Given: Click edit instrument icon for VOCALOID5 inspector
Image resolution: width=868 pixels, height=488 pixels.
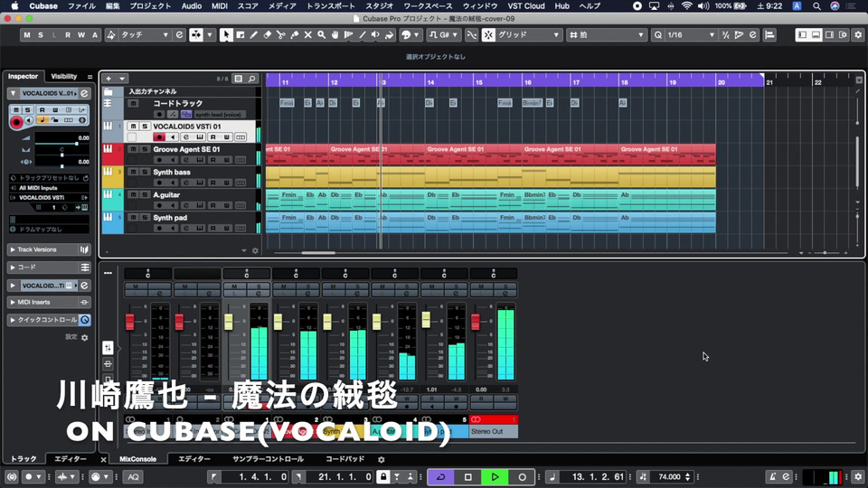Looking at the screenshot, I should (84, 93).
